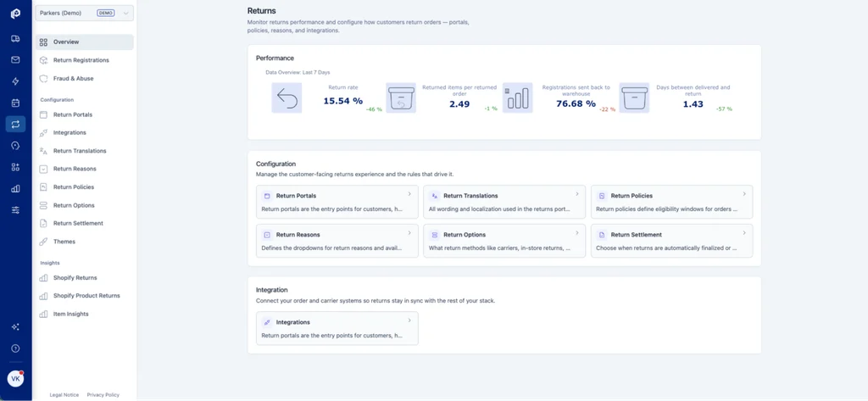Open Return Policies in side menu
The width and height of the screenshot is (868, 401).
click(x=84, y=187)
